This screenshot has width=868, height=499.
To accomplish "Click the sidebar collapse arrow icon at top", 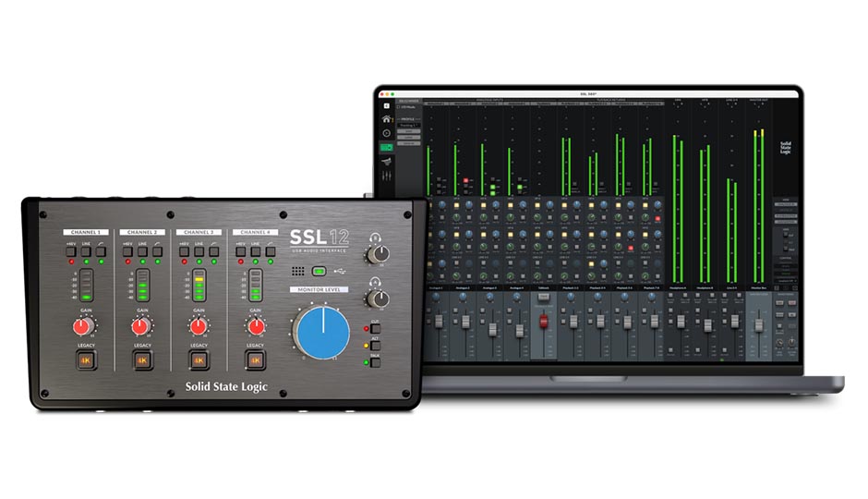I will [x=387, y=105].
